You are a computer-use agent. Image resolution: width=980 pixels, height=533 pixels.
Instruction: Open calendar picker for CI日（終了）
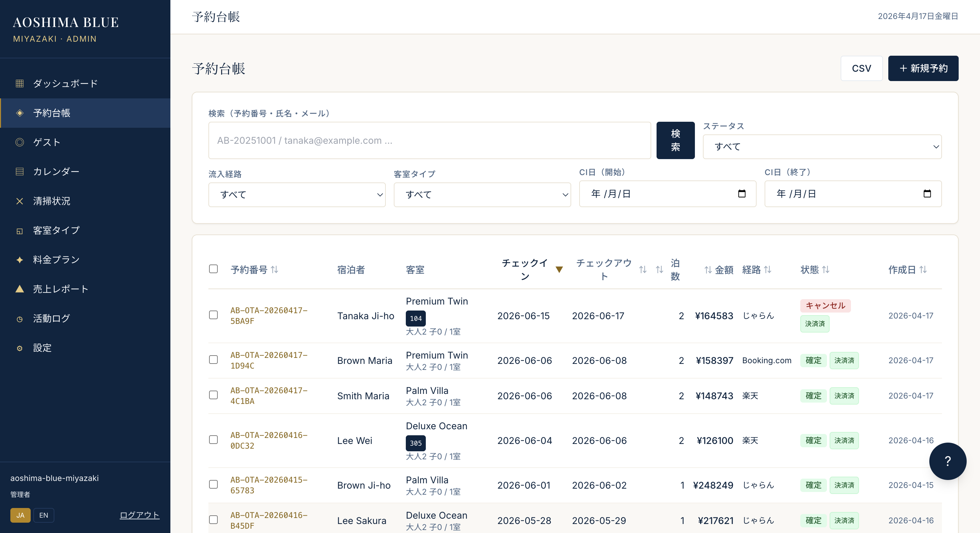coord(927,194)
